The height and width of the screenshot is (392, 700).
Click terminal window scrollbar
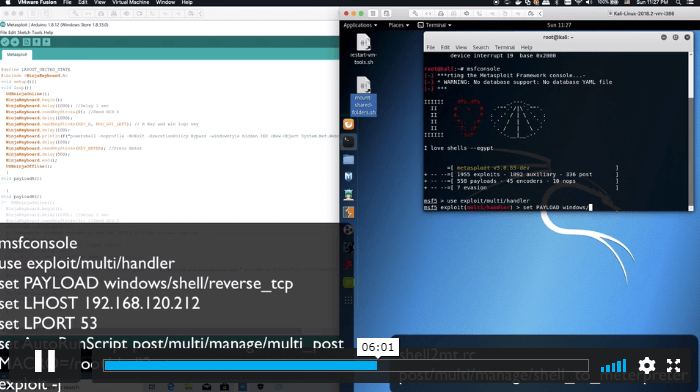pos(691,131)
